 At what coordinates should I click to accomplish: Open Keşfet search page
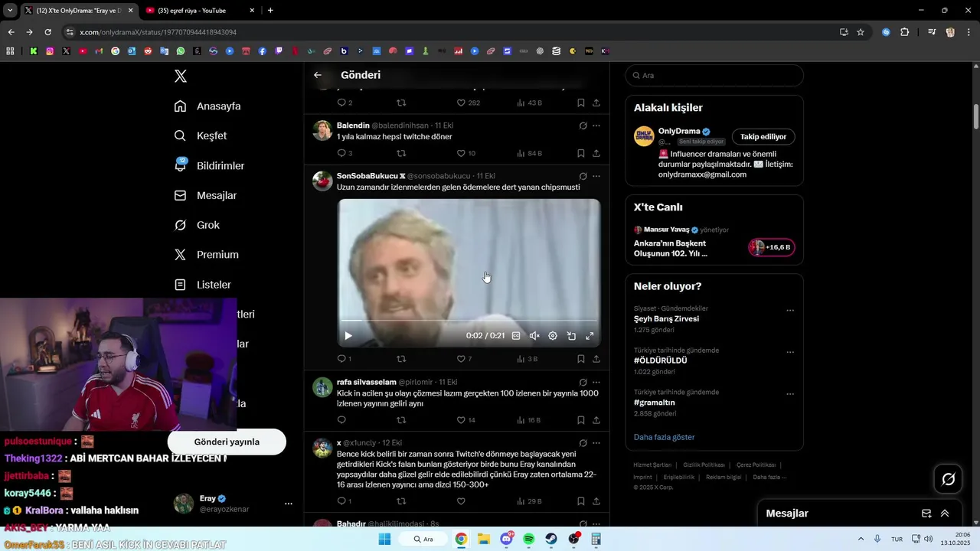click(x=201, y=135)
